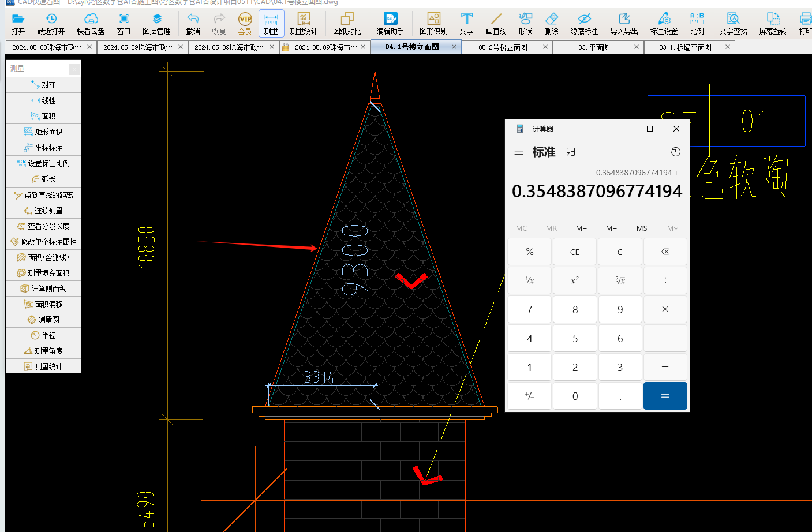
Task: Start 图纸对比 drawing comparison
Action: (x=347, y=24)
